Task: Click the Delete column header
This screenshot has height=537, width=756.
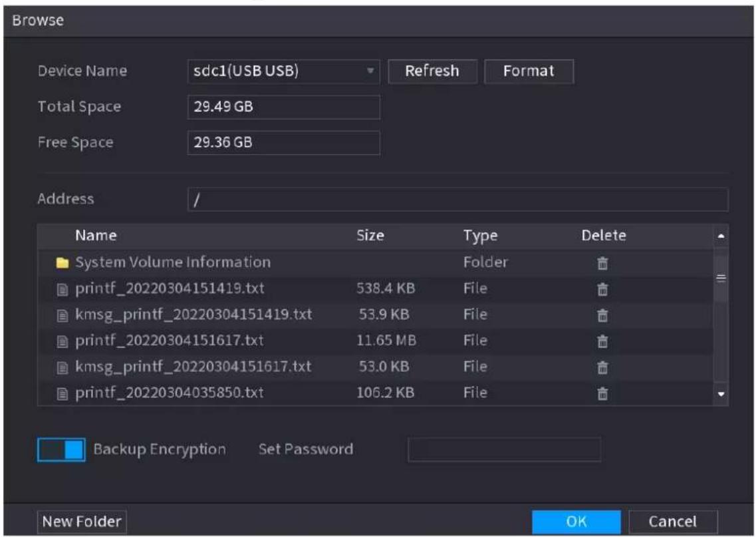Action: click(x=604, y=236)
